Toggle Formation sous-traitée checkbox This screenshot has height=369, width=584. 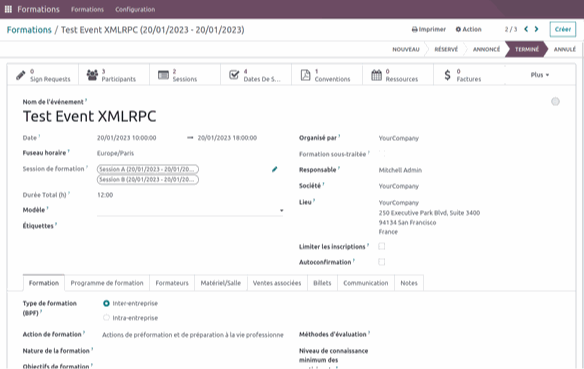pyautogui.click(x=382, y=153)
